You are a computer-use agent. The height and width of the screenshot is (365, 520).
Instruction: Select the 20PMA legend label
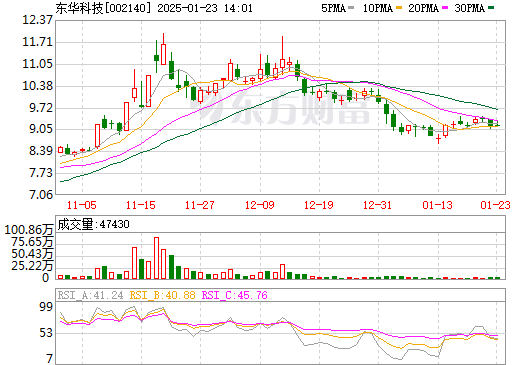[x=423, y=8]
